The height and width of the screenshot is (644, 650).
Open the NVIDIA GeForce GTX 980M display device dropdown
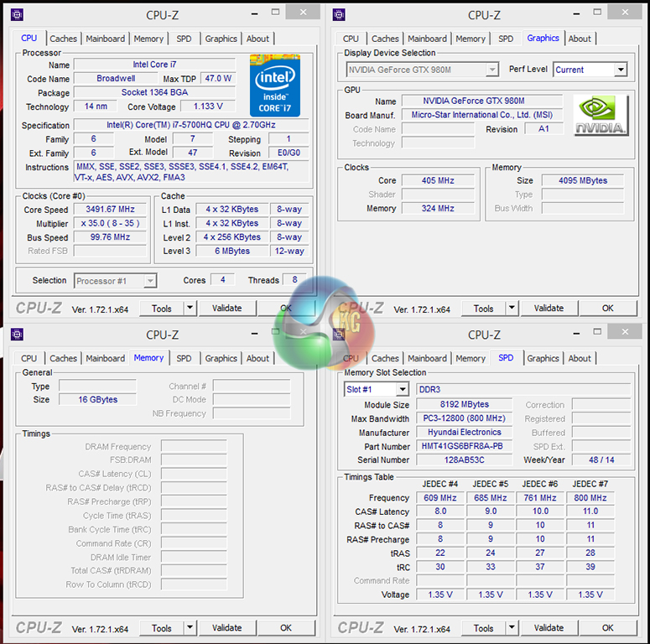tap(492, 70)
